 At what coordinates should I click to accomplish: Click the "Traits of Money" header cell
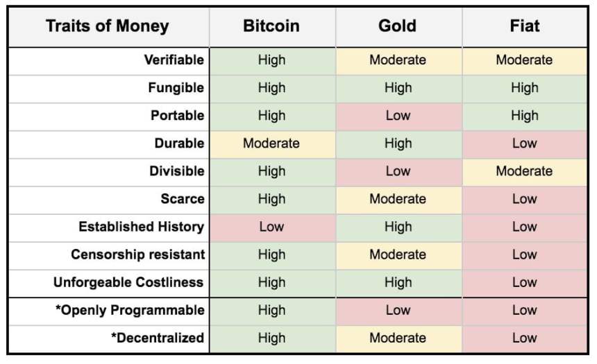pyautogui.click(x=108, y=27)
